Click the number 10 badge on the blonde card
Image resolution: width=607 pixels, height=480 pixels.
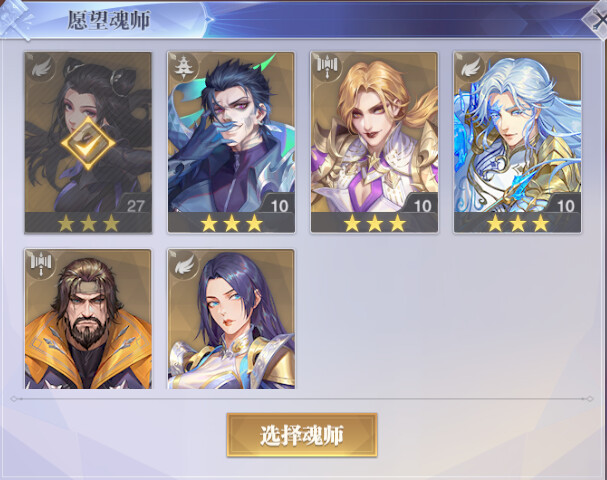(x=422, y=206)
